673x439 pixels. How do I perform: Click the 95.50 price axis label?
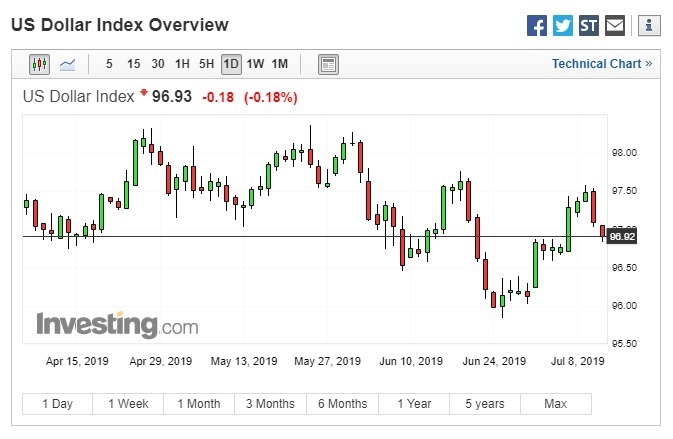point(624,344)
